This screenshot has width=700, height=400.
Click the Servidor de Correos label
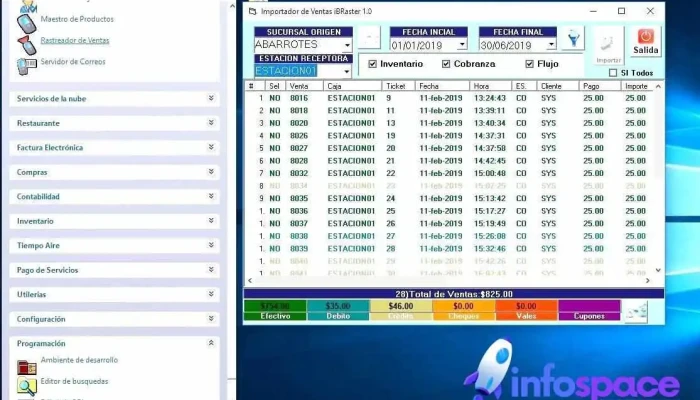pos(73,62)
